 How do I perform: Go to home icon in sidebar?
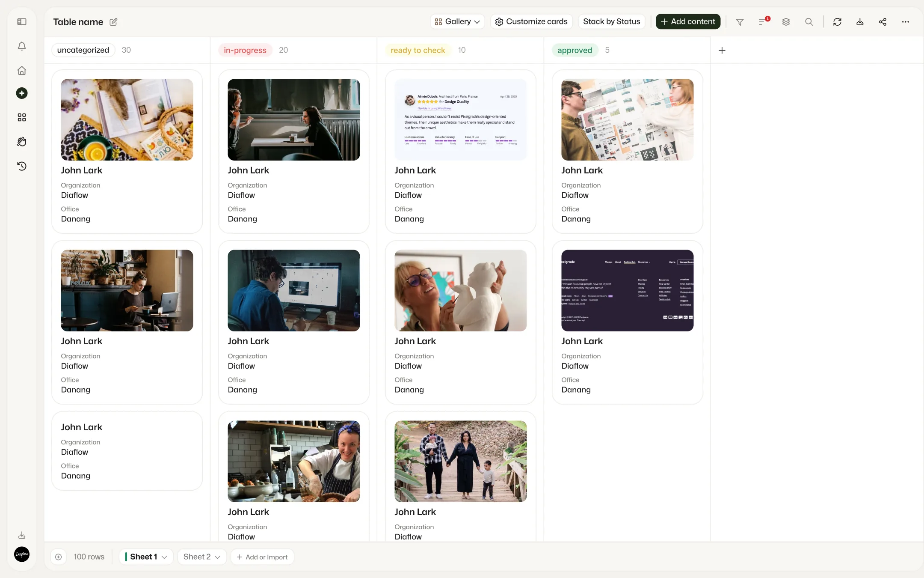pyautogui.click(x=22, y=71)
